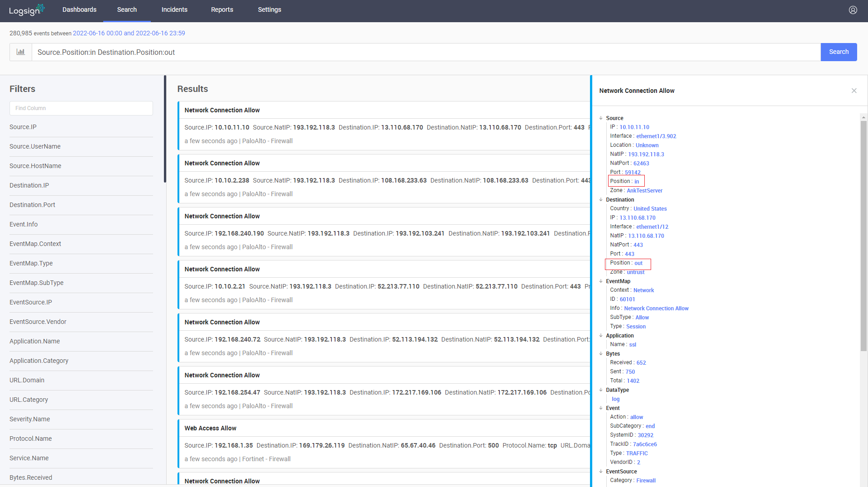Viewport: 868px width, 487px height.
Task: Open result with Source.IP 10.10.2.21
Action: (x=384, y=284)
